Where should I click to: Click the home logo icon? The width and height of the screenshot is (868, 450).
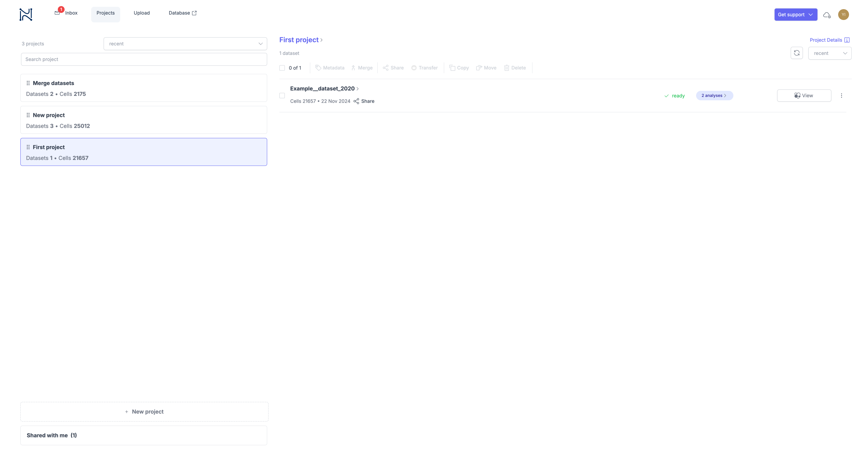coord(26,15)
